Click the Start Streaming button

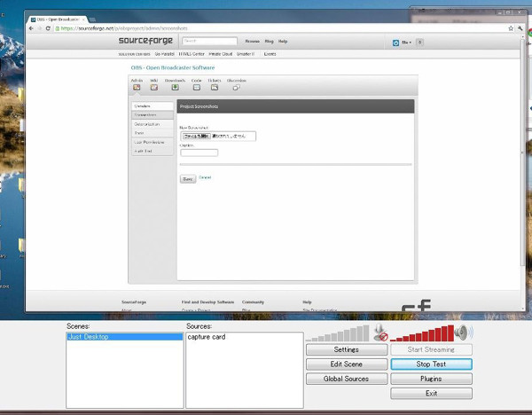pos(431,349)
